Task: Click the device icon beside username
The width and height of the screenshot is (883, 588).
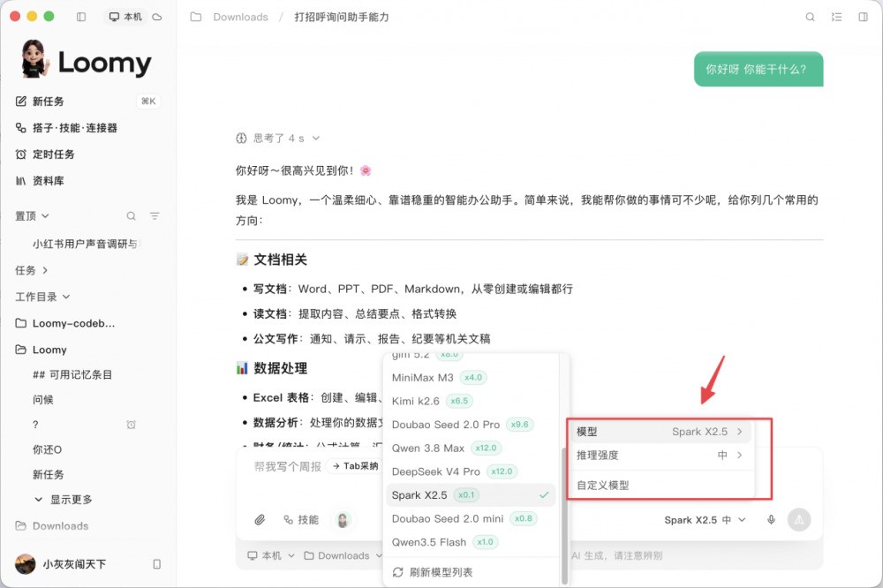Action: pos(157,564)
